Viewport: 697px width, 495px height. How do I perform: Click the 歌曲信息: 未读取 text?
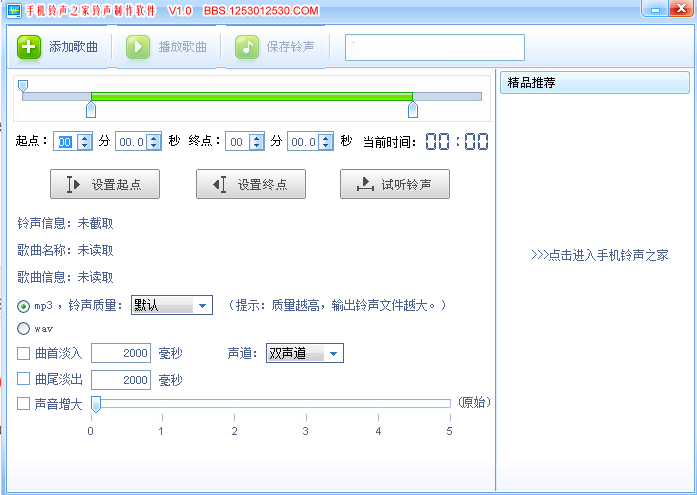click(x=65, y=278)
